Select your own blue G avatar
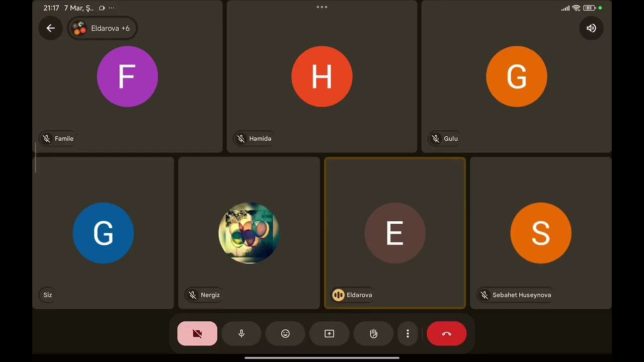The height and width of the screenshot is (362, 644). click(x=103, y=233)
